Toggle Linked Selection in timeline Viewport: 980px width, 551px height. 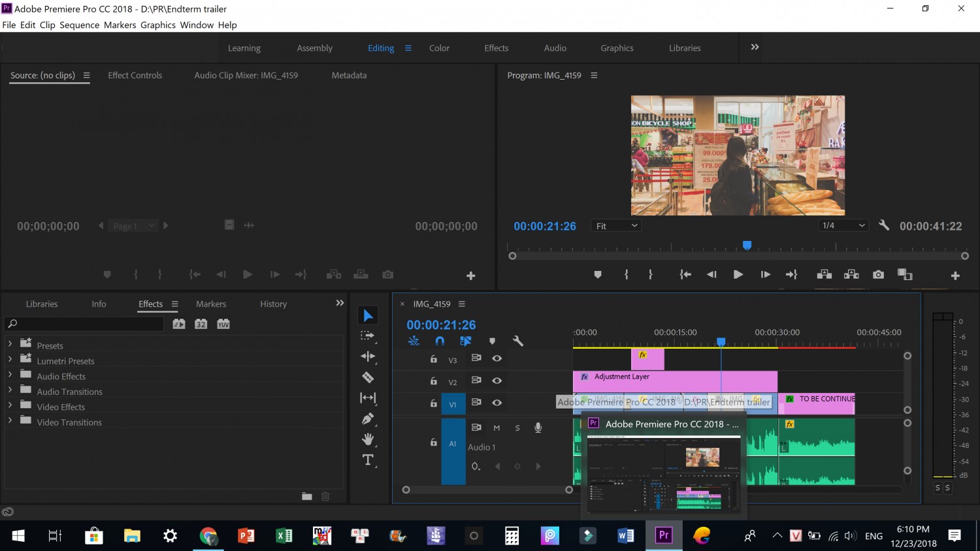coord(465,341)
